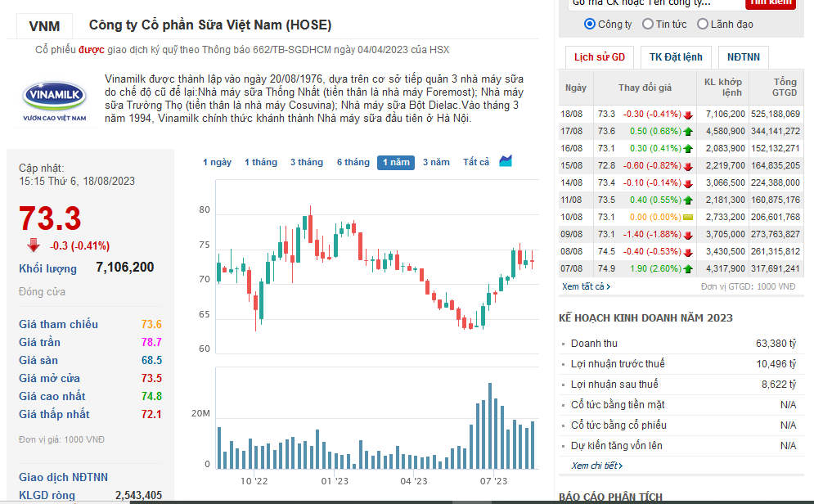The image size is (814, 504).
Task: Click the Giao dịch NĐTNN heading
Action: pyautogui.click(x=63, y=477)
